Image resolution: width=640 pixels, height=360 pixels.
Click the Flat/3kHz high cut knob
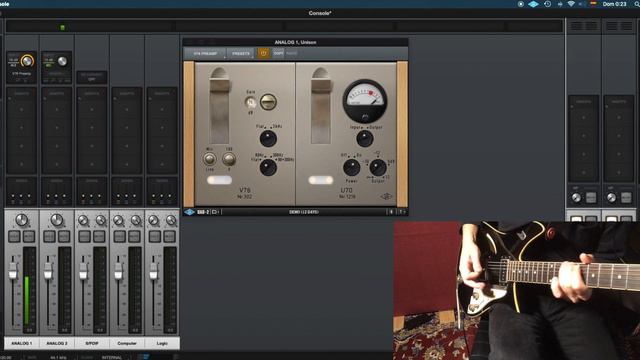(x=268, y=138)
